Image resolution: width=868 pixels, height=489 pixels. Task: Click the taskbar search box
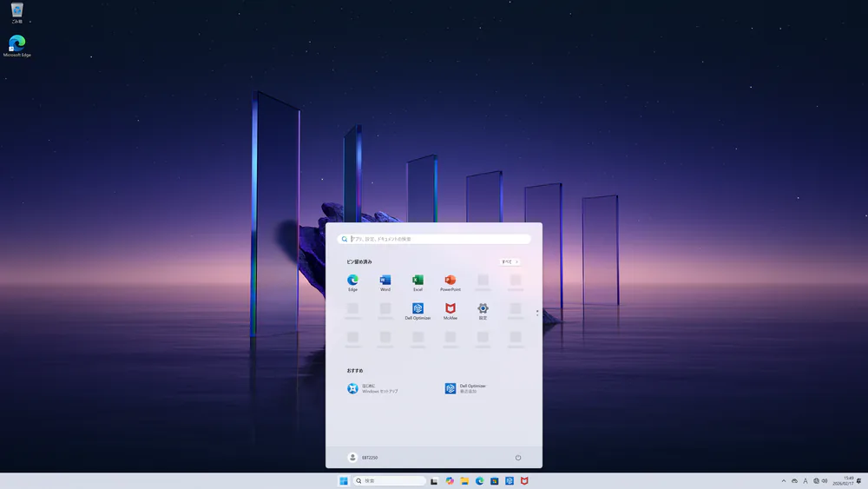click(x=389, y=481)
